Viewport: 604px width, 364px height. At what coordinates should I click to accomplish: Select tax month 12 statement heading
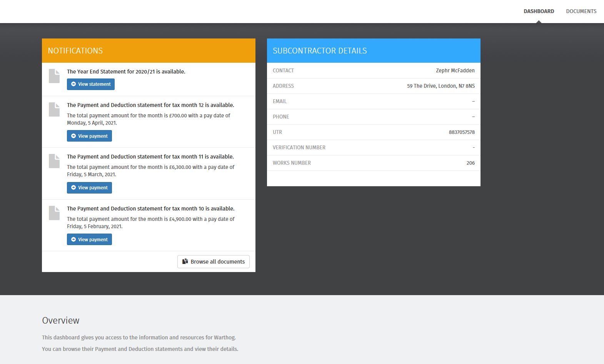(150, 105)
